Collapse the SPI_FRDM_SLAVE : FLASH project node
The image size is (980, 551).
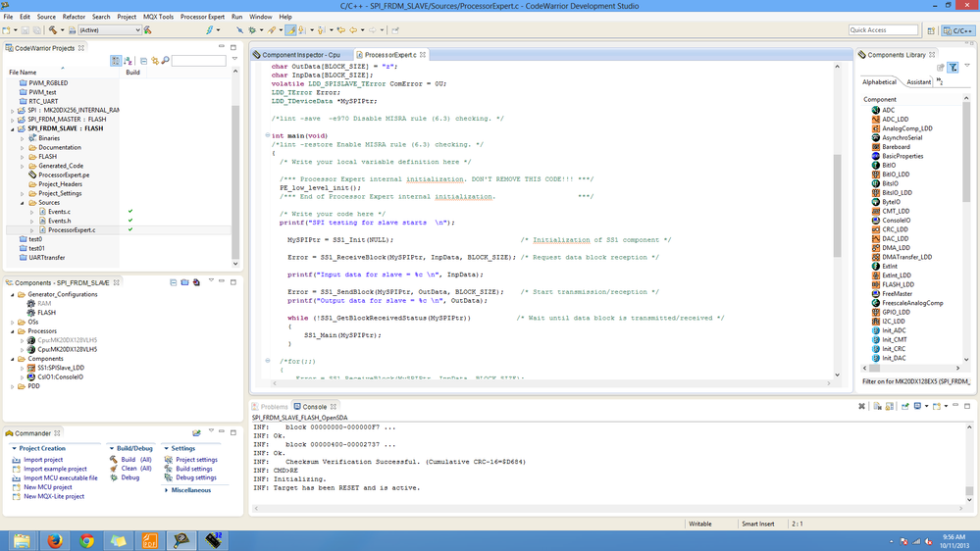point(13,128)
